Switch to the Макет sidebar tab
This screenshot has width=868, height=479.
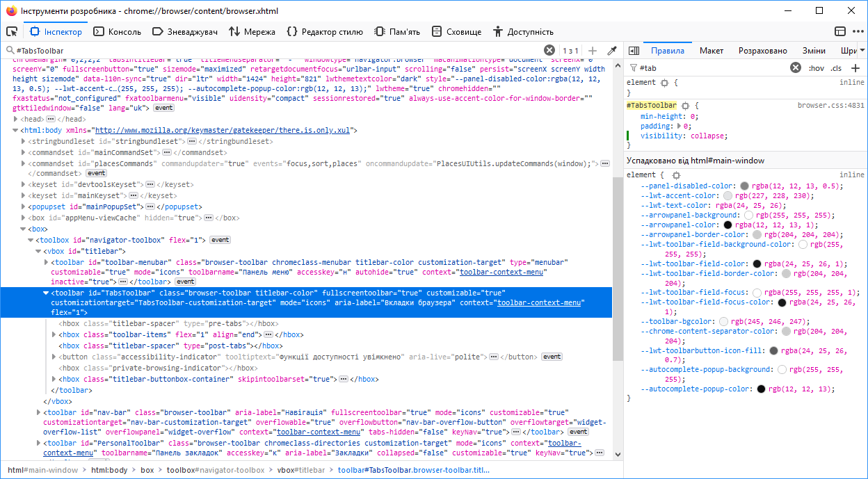pyautogui.click(x=712, y=51)
